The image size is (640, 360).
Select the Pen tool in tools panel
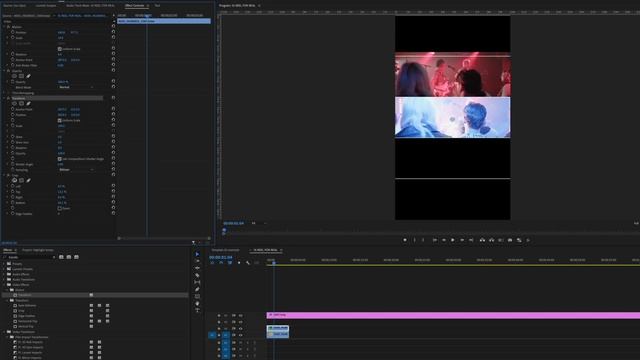[x=197, y=289]
